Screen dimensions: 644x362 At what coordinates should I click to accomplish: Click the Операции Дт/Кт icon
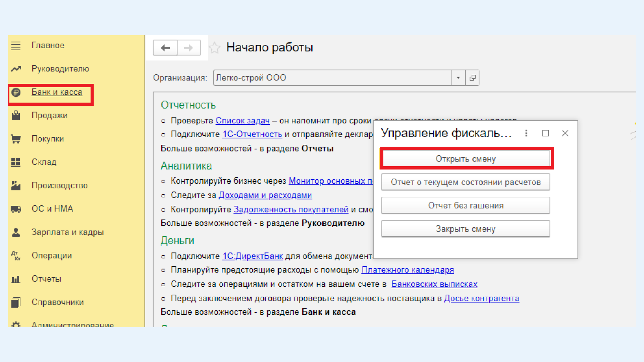(x=16, y=256)
